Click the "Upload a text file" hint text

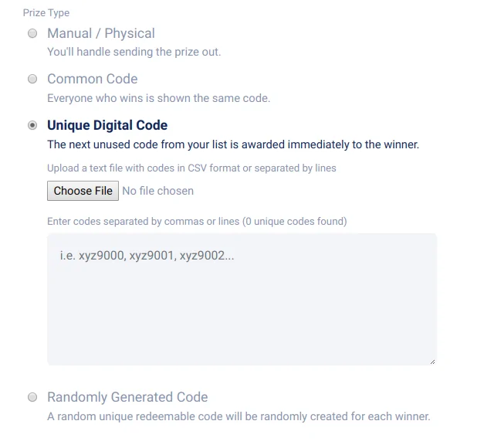point(191,168)
